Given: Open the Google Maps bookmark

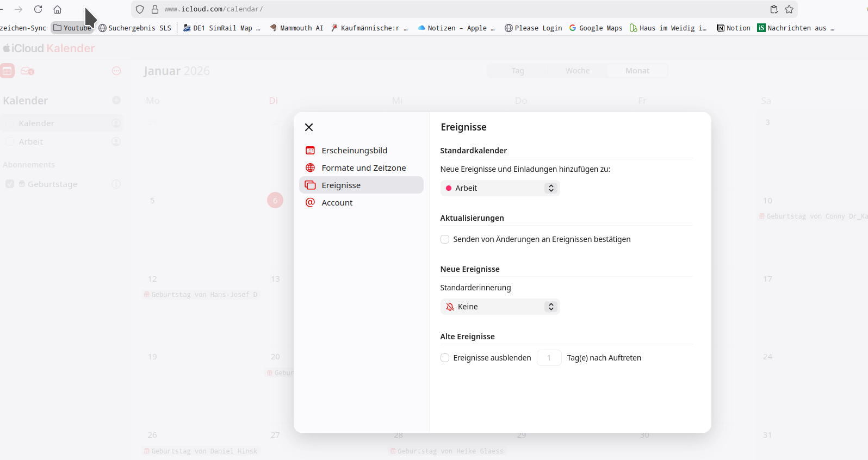Looking at the screenshot, I should [596, 28].
